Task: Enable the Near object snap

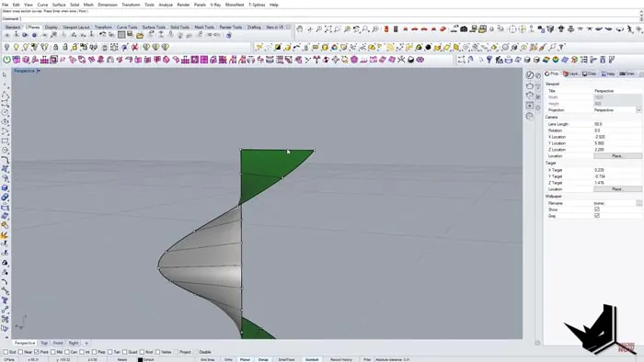Action: pos(20,352)
